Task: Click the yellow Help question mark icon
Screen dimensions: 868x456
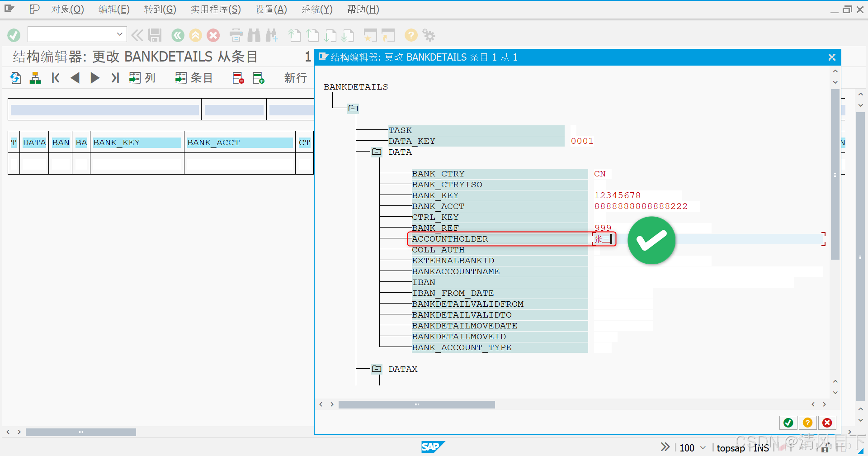Action: (x=411, y=35)
